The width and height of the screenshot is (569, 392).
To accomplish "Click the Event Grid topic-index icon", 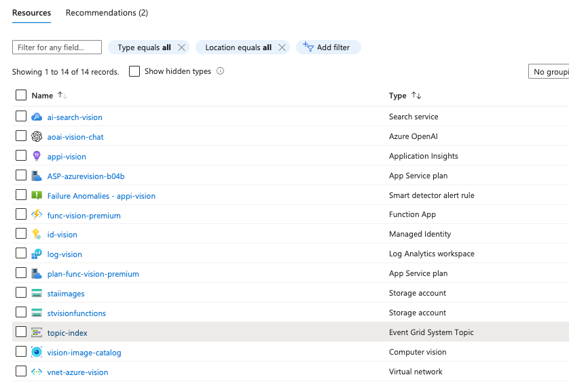I will point(37,332).
